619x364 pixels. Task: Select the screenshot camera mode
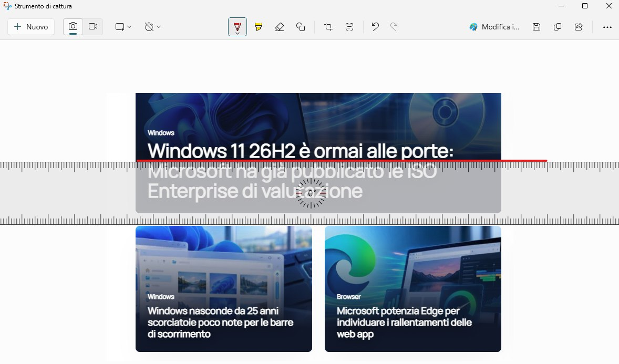click(x=73, y=27)
